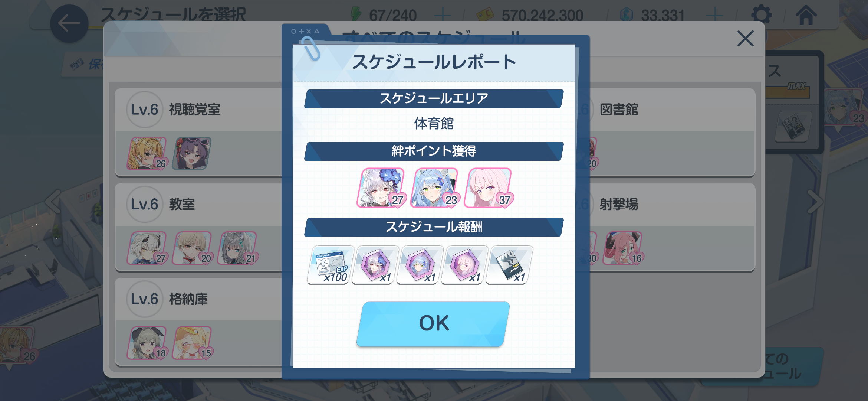
Task: Select the EXP location pass reward x100
Action: point(330,265)
